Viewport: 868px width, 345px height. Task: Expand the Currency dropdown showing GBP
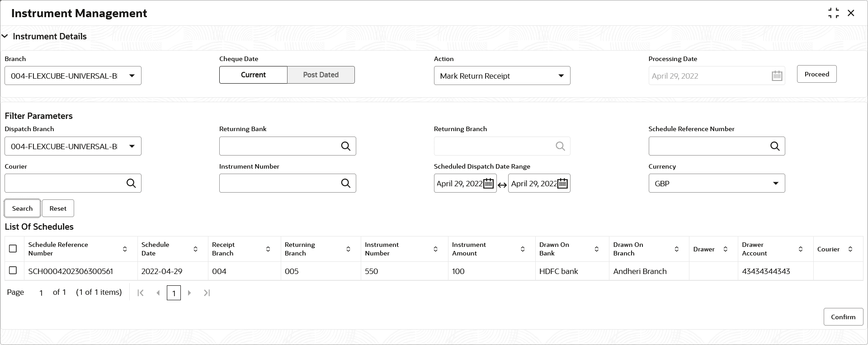point(775,184)
